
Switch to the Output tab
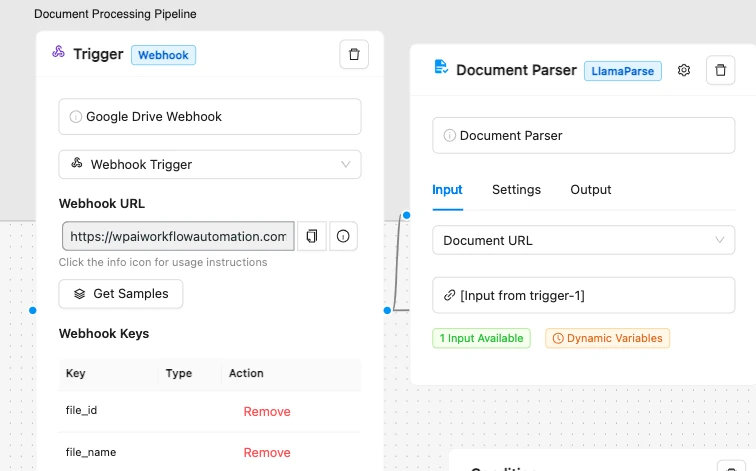[x=591, y=189]
